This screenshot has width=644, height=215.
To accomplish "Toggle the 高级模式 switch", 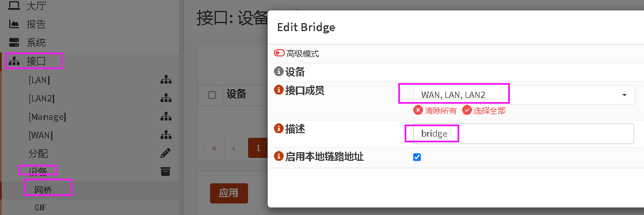I will point(279,54).
